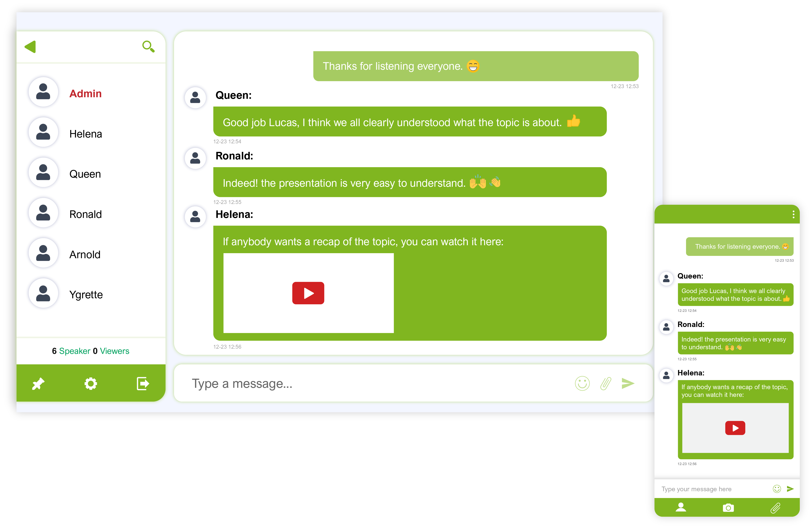
Task: Click the pin icon in green bottom bar
Action: [38, 384]
